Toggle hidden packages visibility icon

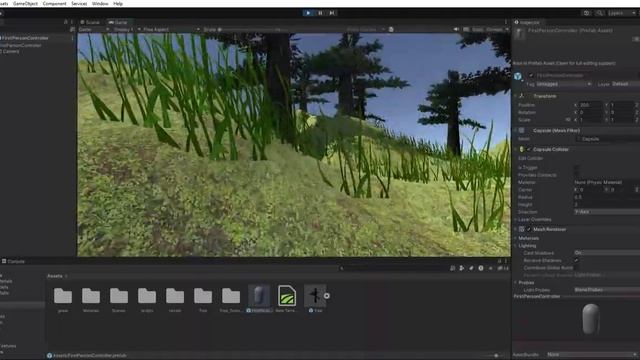[x=503, y=268]
